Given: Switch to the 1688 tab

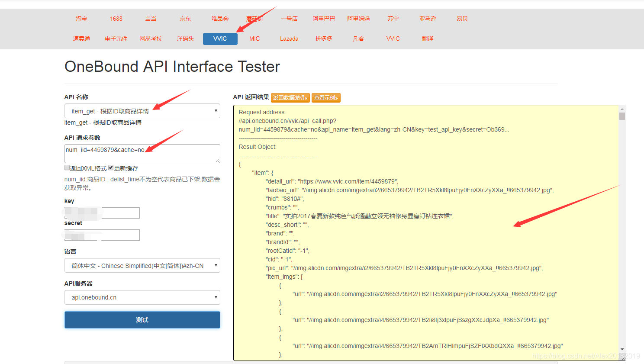Looking at the screenshot, I should pos(116,19).
